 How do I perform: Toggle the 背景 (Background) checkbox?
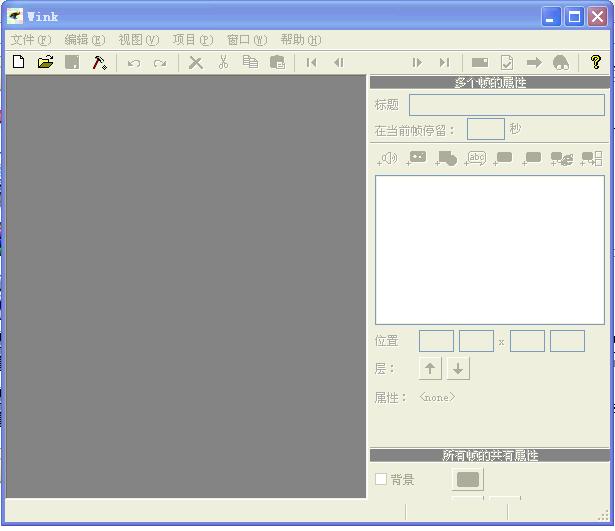coord(381,480)
